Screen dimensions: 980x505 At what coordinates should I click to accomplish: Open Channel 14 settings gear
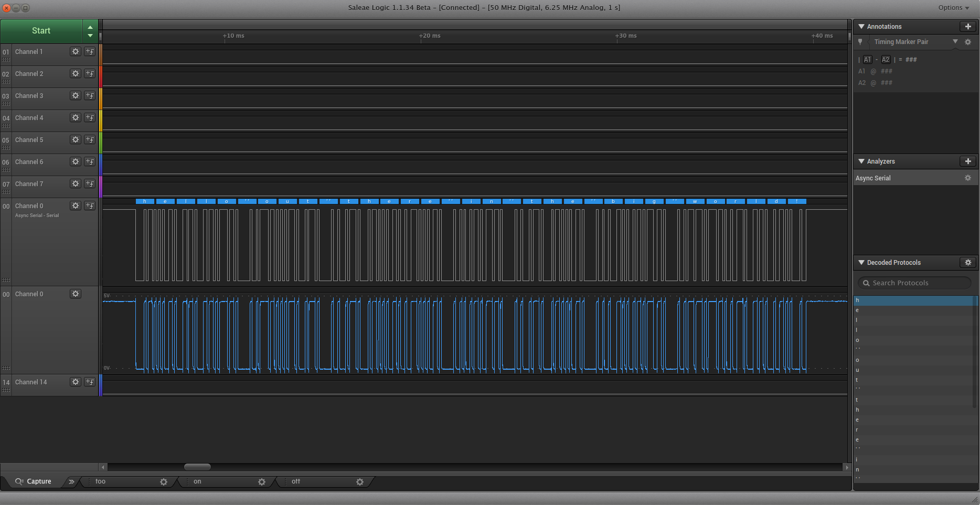tap(76, 382)
